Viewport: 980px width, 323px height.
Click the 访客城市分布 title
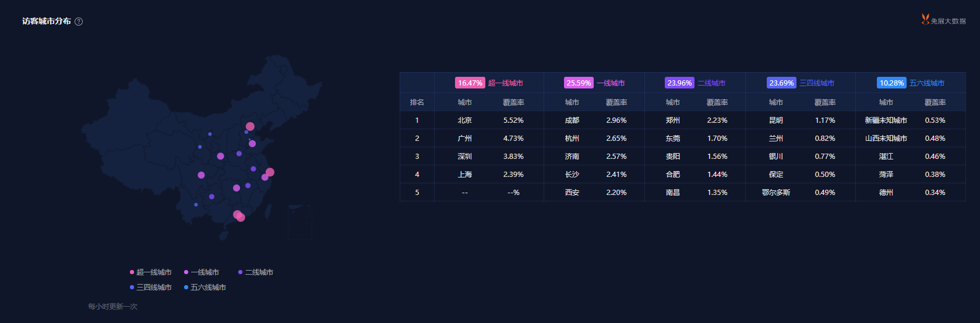point(47,21)
